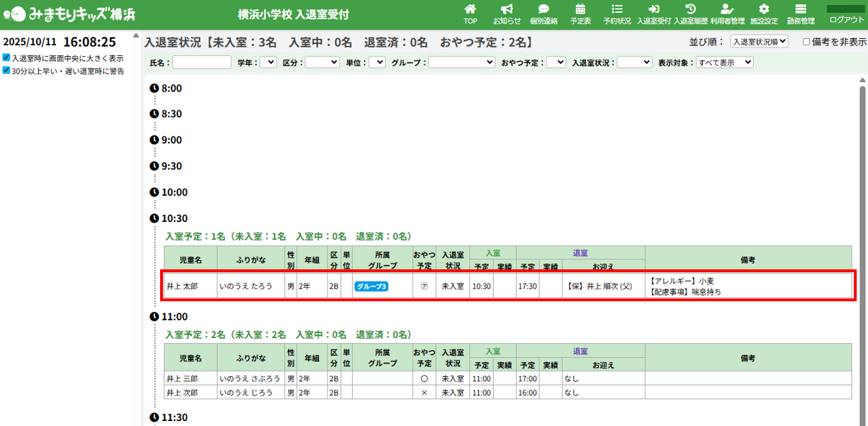868x426 pixels.
Task: Open 予定表 calendar icon
Action: (580, 9)
